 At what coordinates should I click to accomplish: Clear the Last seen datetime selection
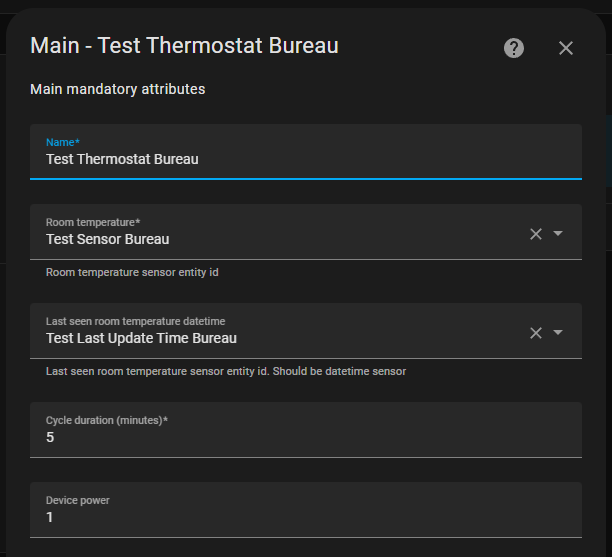point(536,333)
